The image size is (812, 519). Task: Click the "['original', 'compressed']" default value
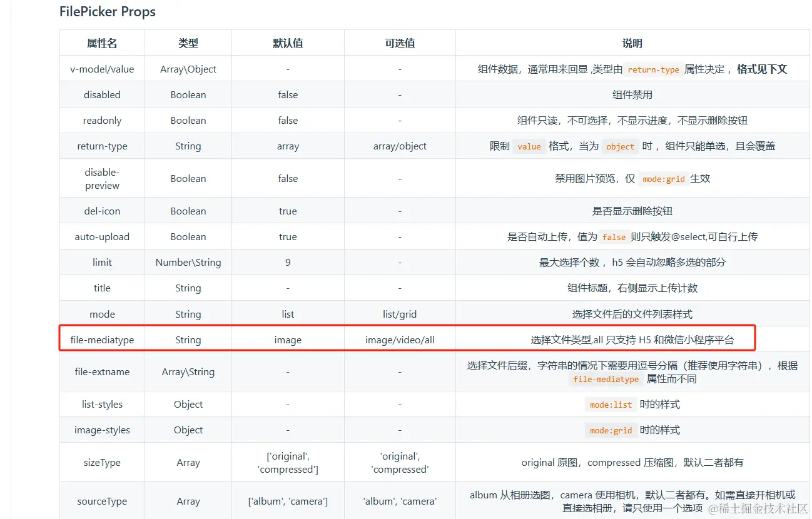tap(288, 462)
